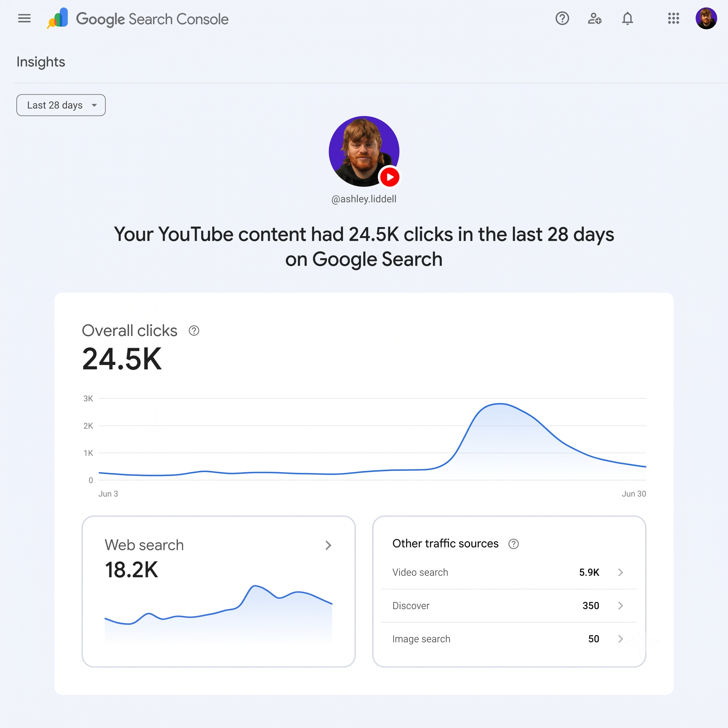Open the Help icon in header
Screen dimensions: 728x728
(562, 18)
